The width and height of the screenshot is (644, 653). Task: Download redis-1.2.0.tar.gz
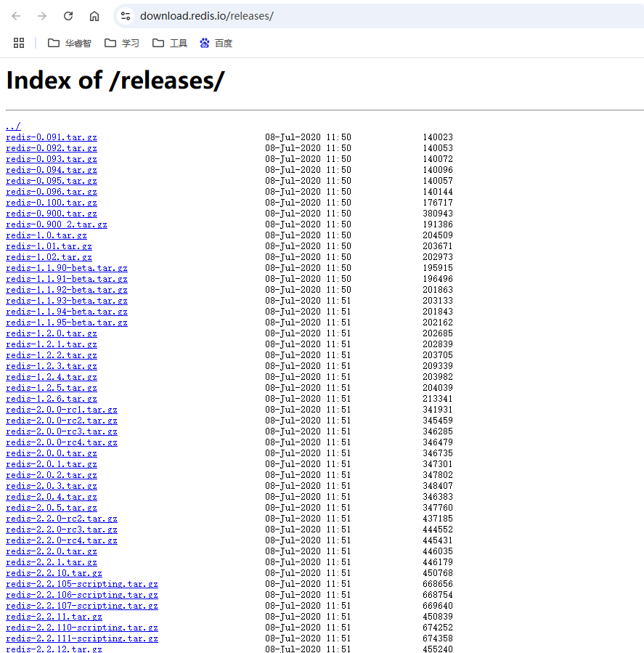coord(52,333)
